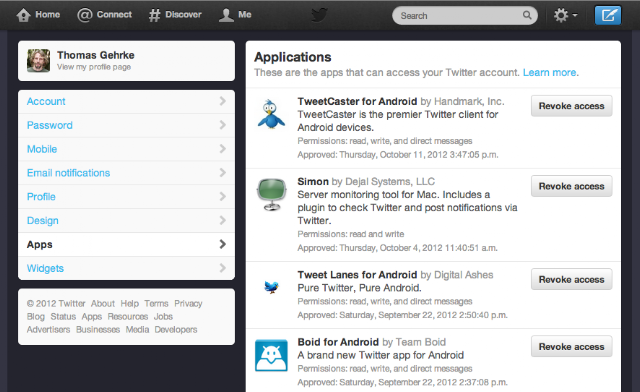The image size is (640, 392).
Task: Click the Tweet Lanes bird app icon
Action: [271, 287]
